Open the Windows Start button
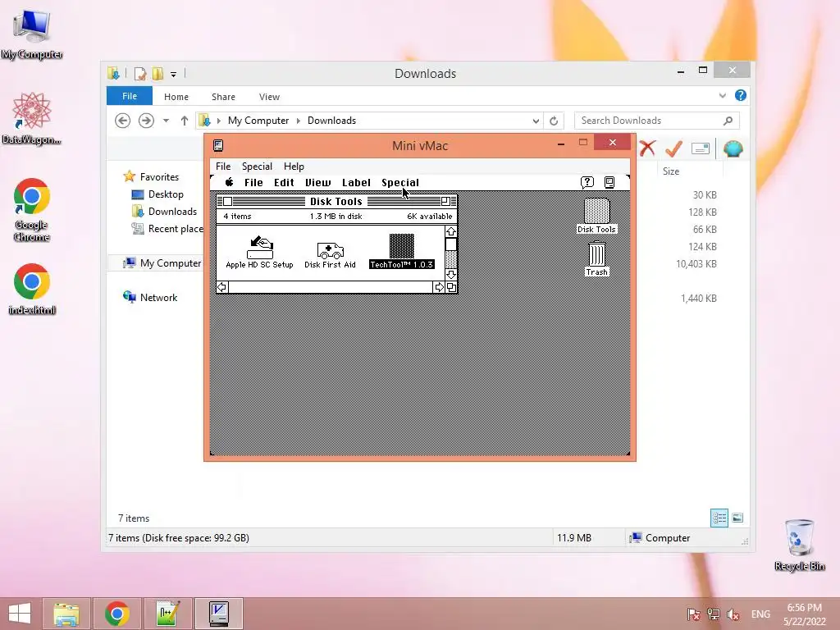Screen dimensions: 840x630 20,614
